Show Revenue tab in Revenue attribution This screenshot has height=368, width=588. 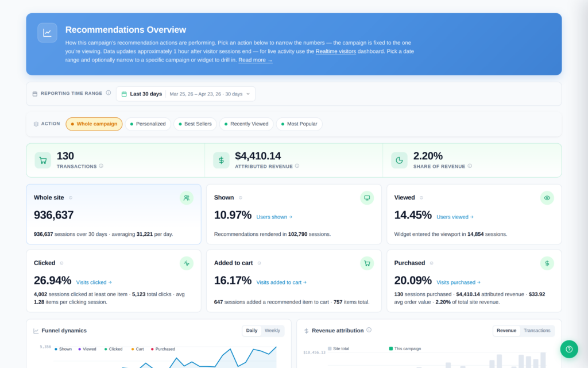506,331
